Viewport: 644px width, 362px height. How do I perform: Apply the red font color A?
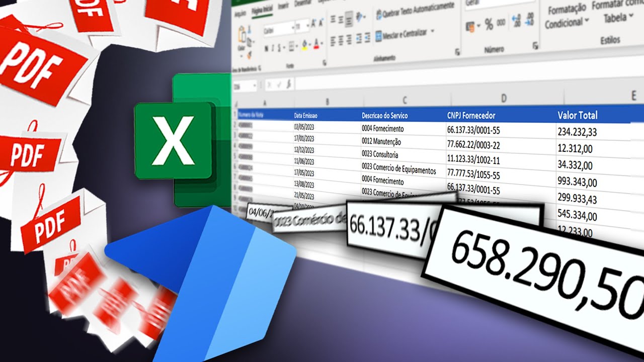[x=316, y=44]
